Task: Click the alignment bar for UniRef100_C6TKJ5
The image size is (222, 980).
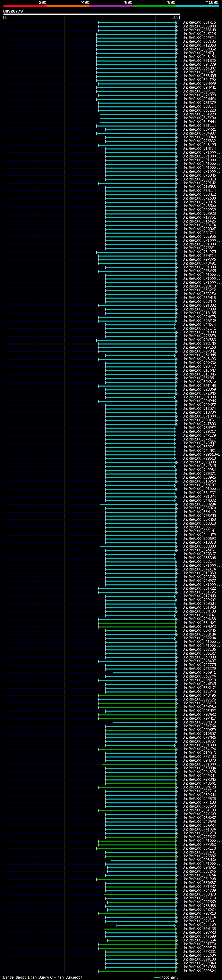Action: pyautogui.click(x=138, y=23)
